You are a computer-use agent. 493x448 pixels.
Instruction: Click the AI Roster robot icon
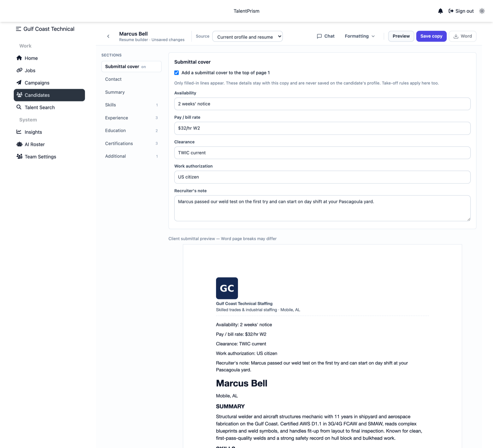point(19,144)
